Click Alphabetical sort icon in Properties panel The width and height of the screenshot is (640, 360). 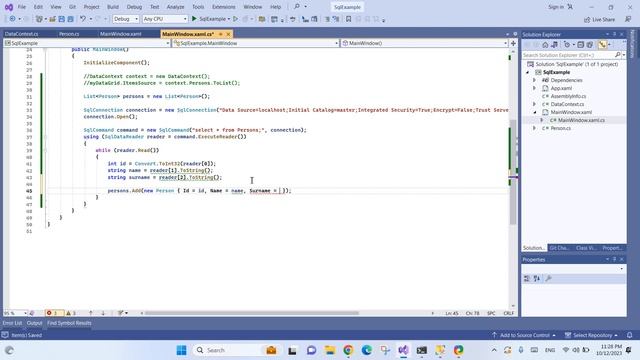(x=537, y=278)
